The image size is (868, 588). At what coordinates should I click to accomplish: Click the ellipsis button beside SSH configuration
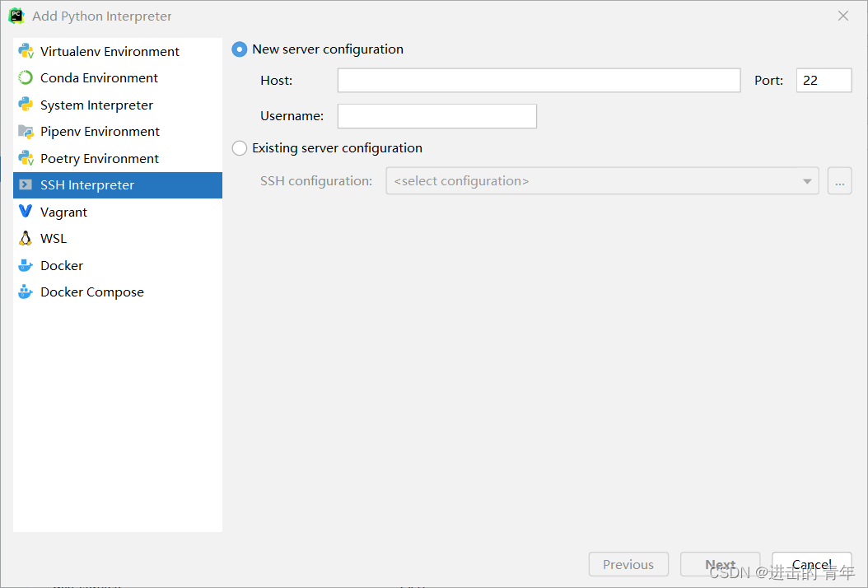[840, 181]
